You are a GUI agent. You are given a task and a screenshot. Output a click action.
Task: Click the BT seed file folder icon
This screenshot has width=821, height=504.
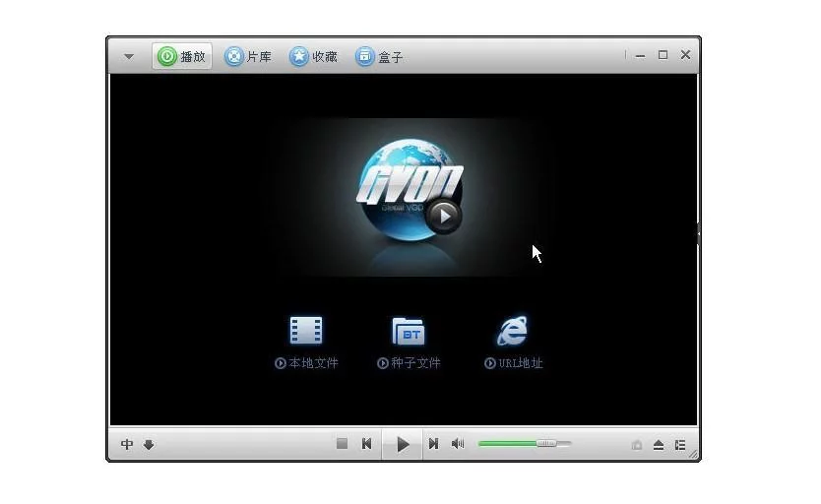tap(408, 331)
